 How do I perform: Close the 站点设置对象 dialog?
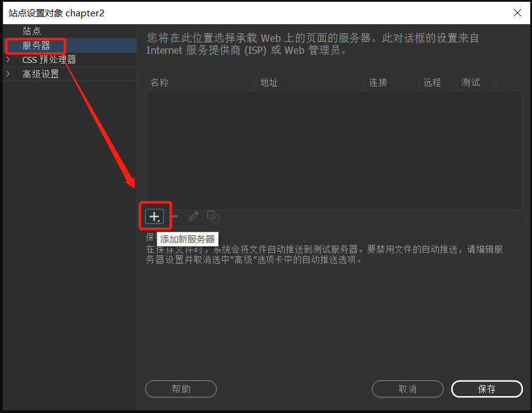coord(517,13)
